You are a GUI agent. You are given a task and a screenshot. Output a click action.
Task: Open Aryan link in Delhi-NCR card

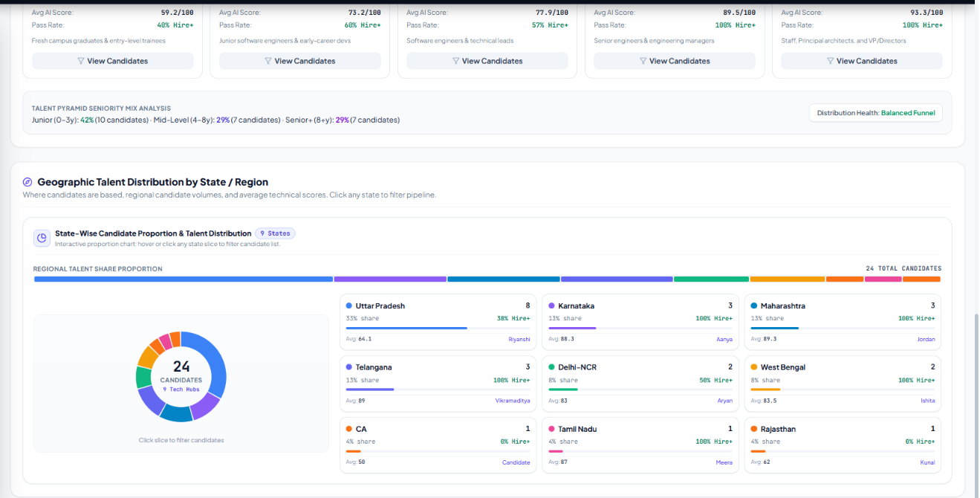(725, 401)
